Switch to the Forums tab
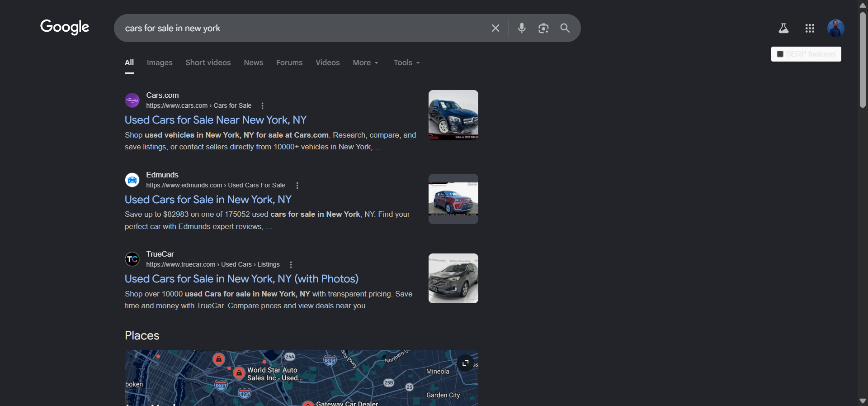868x406 pixels. [289, 62]
